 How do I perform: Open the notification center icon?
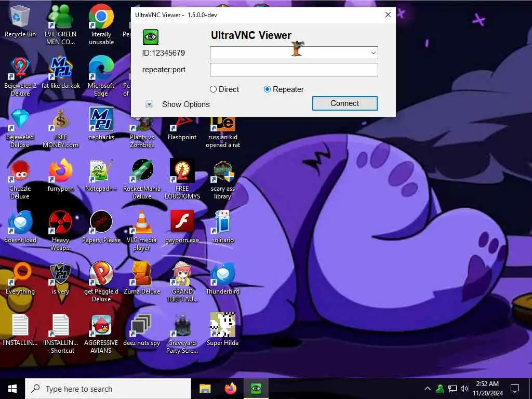[x=515, y=389]
